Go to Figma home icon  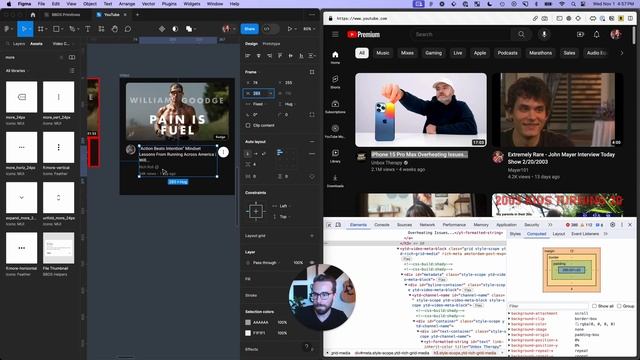point(33,15)
